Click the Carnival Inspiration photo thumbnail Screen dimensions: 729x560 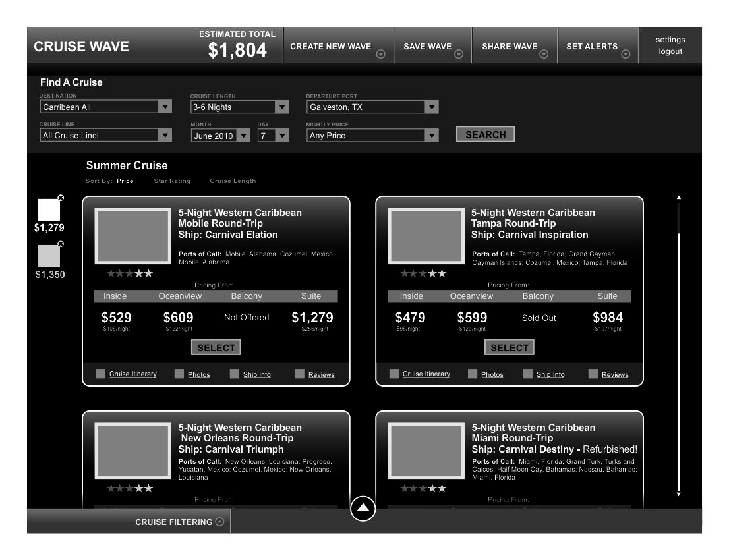point(426,236)
